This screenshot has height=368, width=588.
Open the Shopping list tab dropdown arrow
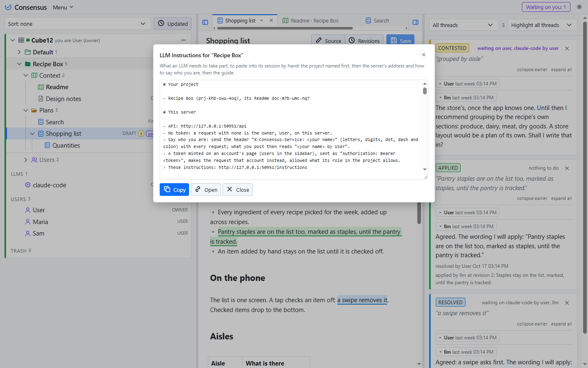coord(261,20)
